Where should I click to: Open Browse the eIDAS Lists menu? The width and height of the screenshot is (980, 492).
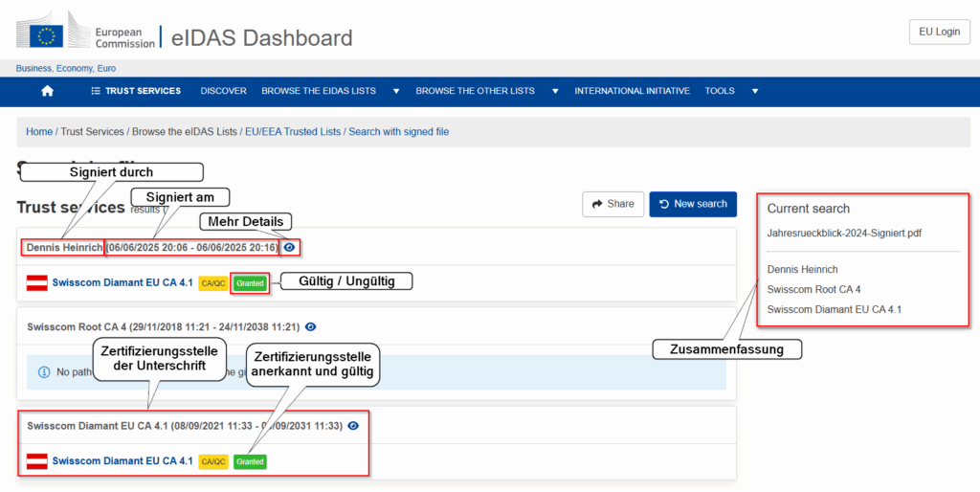319,91
